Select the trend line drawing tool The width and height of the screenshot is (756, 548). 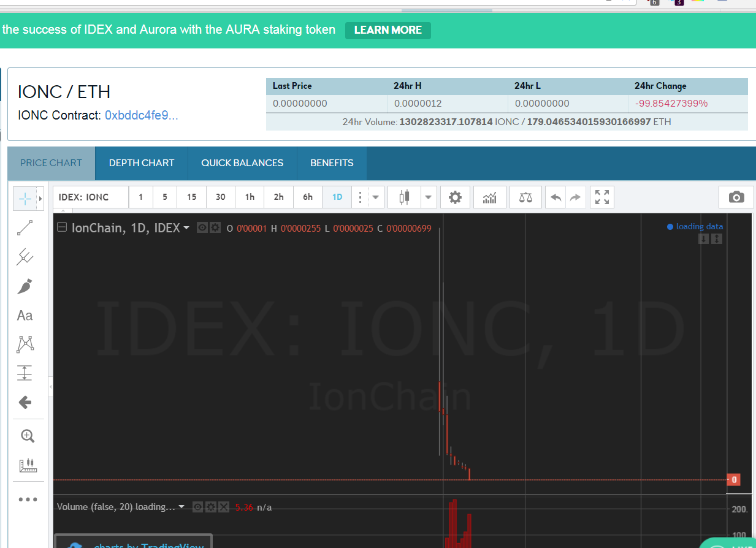(25, 228)
